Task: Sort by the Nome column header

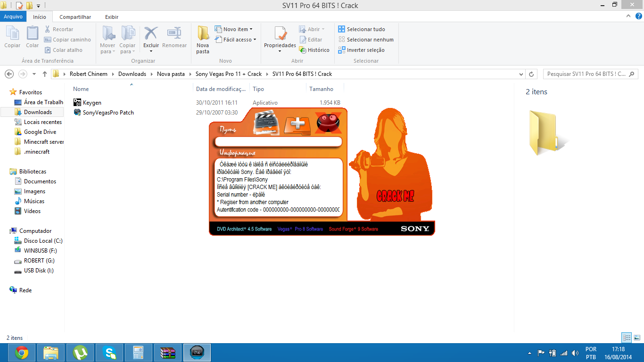Action: (81, 89)
